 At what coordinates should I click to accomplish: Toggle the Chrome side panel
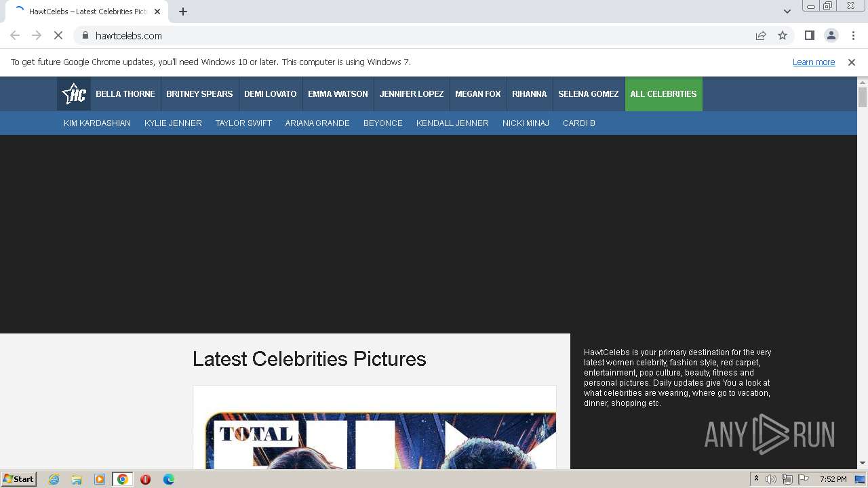809,35
